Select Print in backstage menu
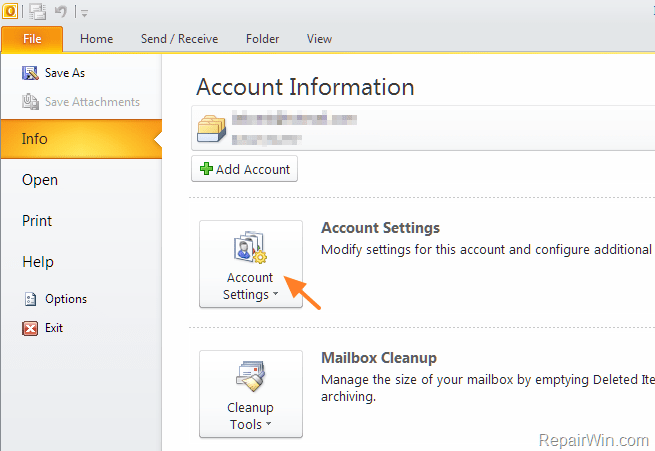Image resolution: width=655 pixels, height=451 pixels. tap(37, 221)
